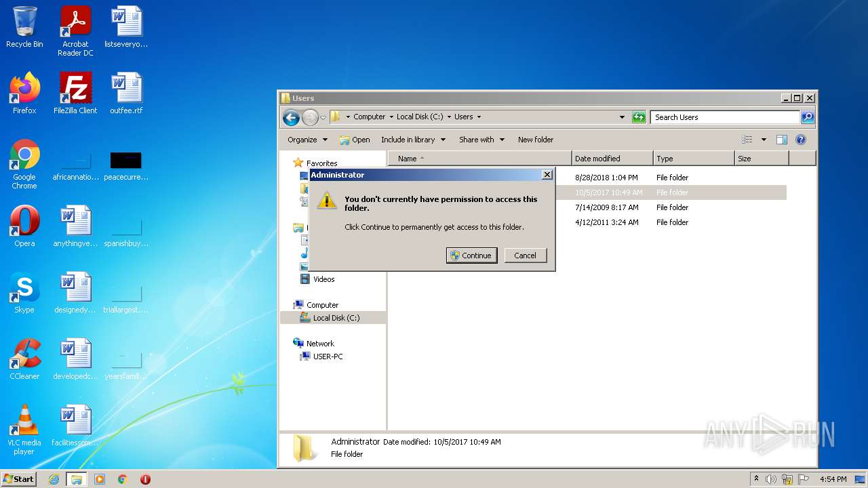Viewport: 868px width, 488px height.
Task: Select the row dated 8/28/2018 1:04 PM
Action: 587,178
